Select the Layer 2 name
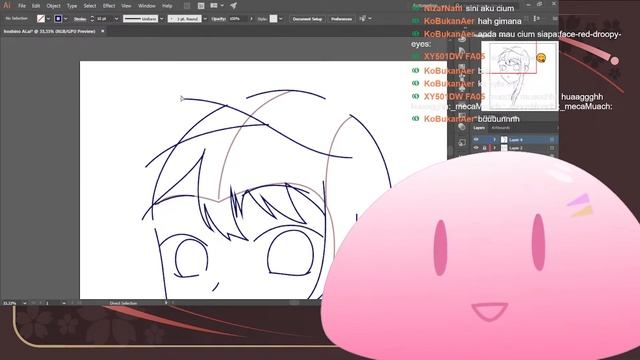This screenshot has height=360, width=640. click(516, 148)
